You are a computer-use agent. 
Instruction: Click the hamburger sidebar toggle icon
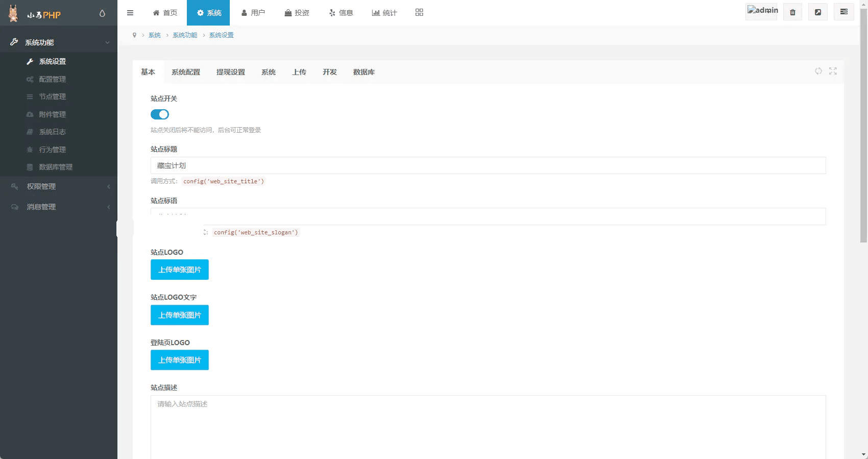(130, 13)
